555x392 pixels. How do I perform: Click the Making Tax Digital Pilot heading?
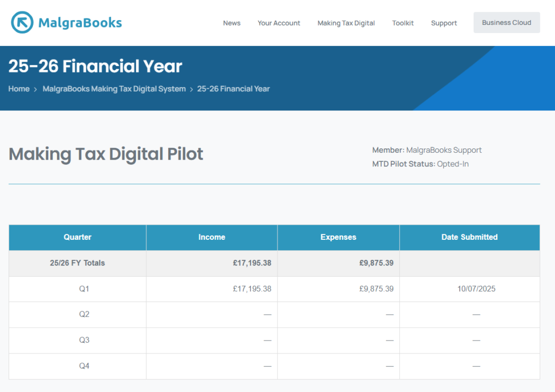tap(106, 154)
